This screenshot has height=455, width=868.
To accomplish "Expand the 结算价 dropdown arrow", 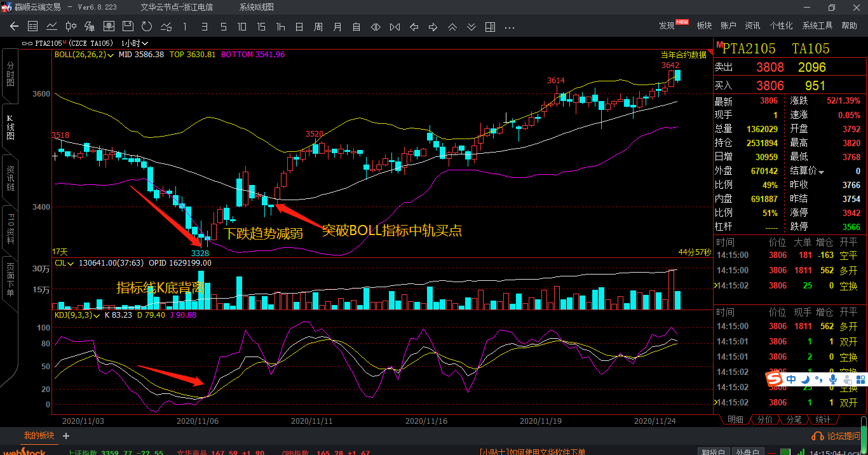I will [821, 172].
